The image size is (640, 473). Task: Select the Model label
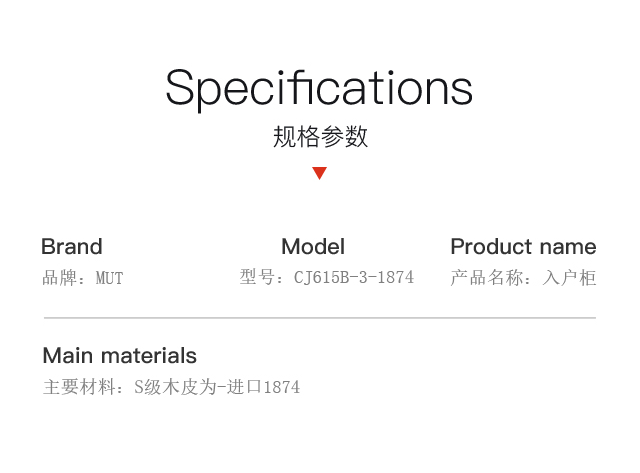(313, 246)
